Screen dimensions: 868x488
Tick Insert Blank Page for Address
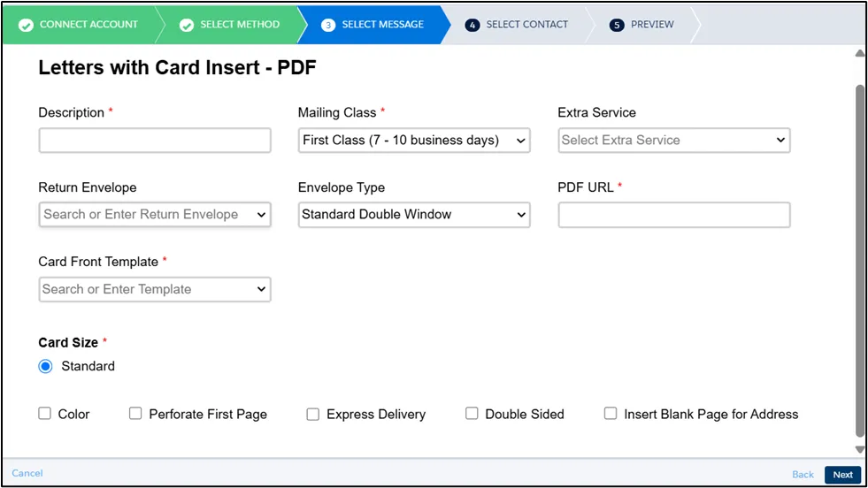click(x=611, y=414)
